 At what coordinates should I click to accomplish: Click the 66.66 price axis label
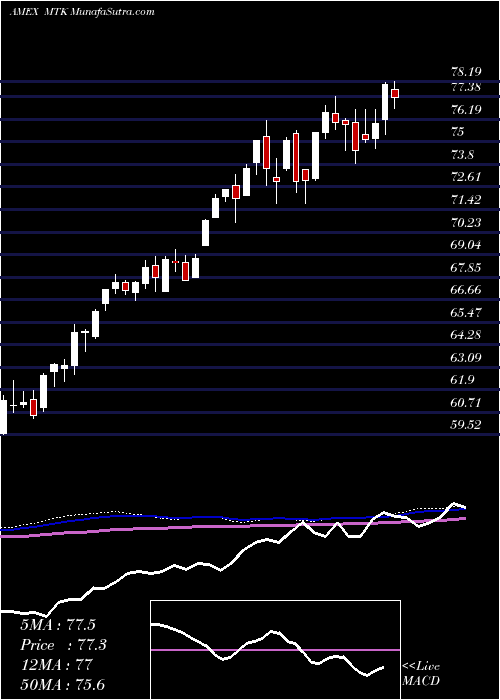(x=467, y=290)
